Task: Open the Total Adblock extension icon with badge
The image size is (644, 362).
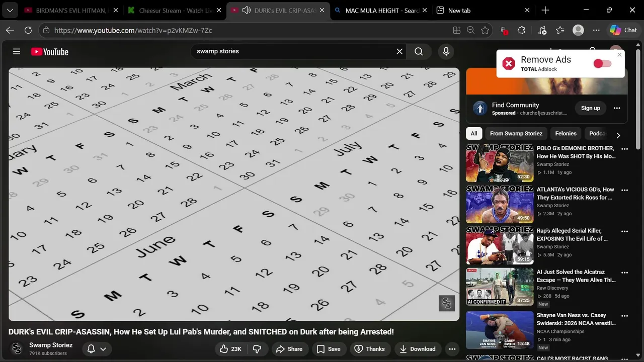Action: [x=504, y=31]
